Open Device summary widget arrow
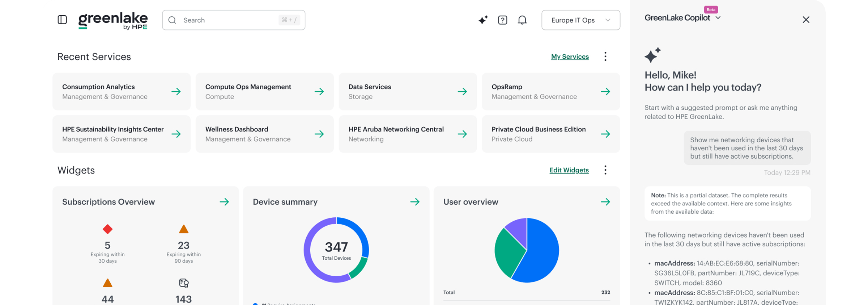The height and width of the screenshot is (305, 868). click(x=415, y=202)
